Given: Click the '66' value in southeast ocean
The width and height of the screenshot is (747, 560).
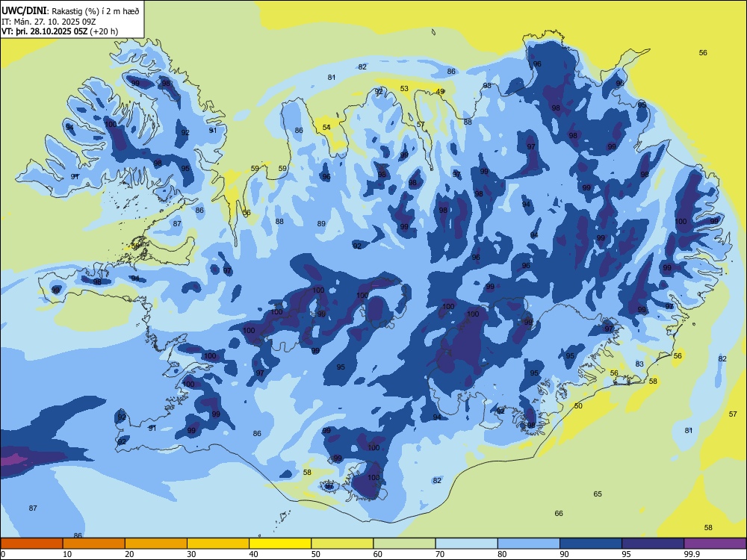Looking at the screenshot, I should (559, 514).
